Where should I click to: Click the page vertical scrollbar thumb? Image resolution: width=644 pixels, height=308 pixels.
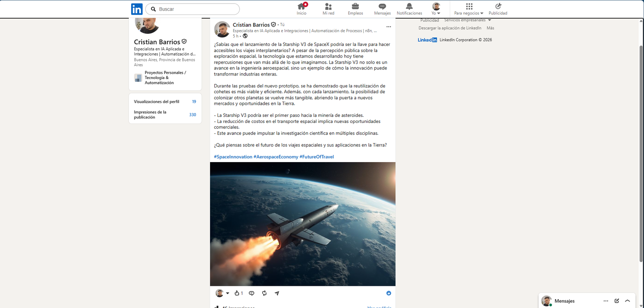tap(641, 153)
